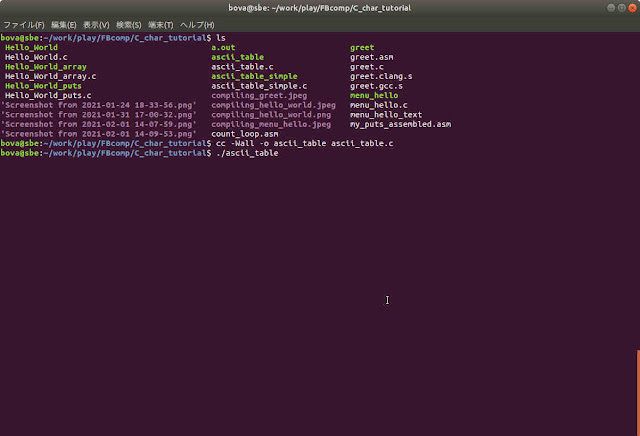Viewport: 640px width, 436px height.
Task: Click the compiling_greet.jpeg file name
Action: (259, 96)
